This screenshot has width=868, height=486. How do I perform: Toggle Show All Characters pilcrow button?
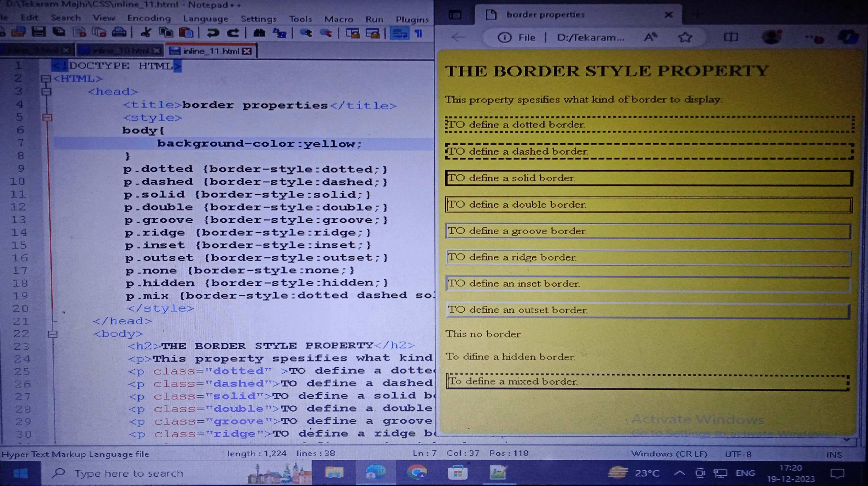(x=418, y=33)
